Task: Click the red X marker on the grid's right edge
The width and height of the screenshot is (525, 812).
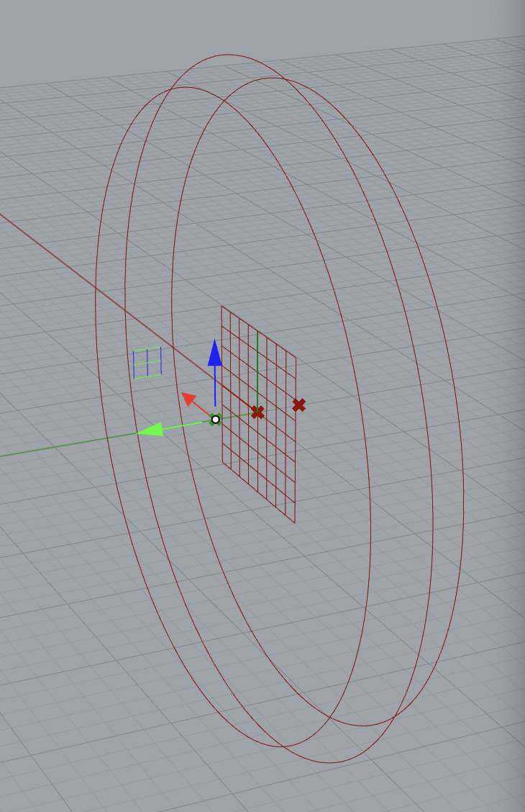Action: [x=299, y=405]
